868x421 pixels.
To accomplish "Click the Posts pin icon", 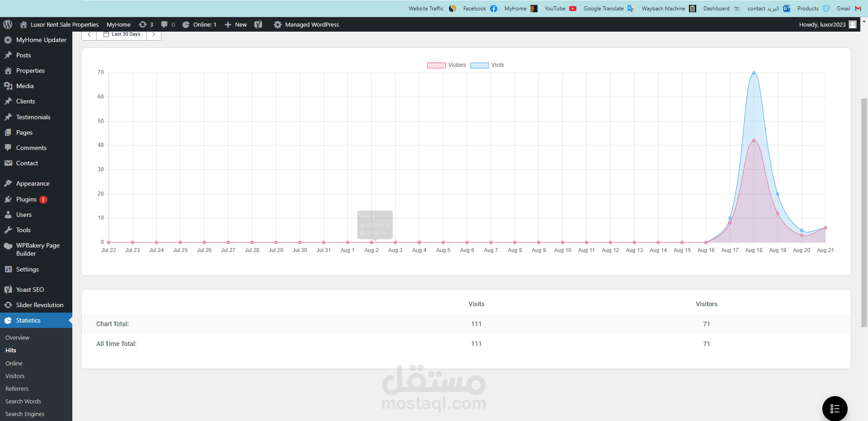I will click(8, 55).
